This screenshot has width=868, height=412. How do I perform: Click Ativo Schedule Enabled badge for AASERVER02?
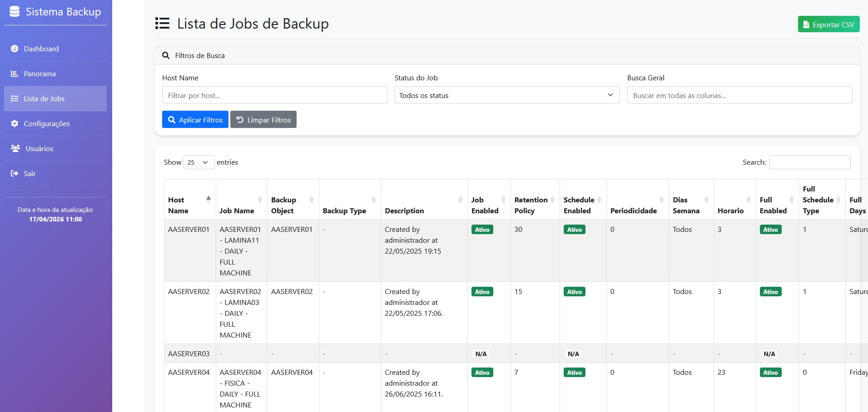click(x=574, y=292)
